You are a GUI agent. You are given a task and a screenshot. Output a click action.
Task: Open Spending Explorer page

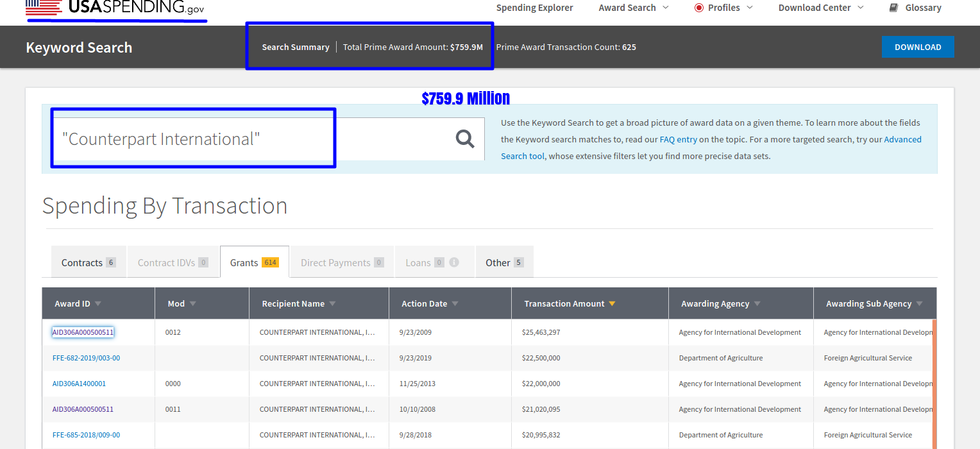point(535,8)
